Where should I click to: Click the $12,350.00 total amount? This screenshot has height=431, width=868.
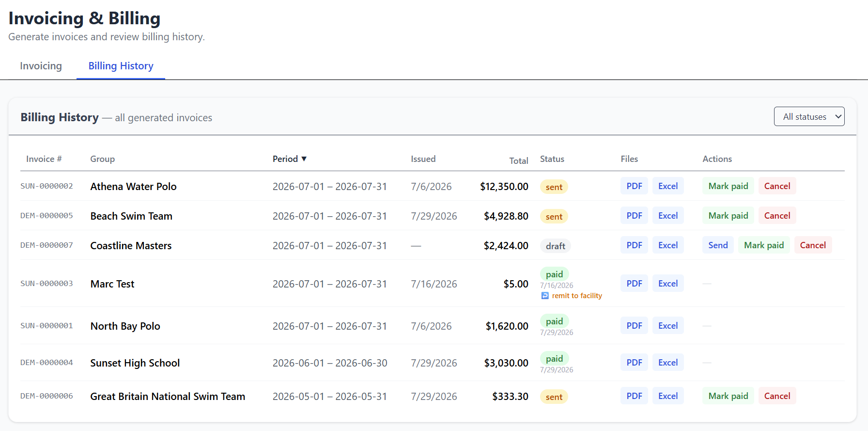[504, 187]
